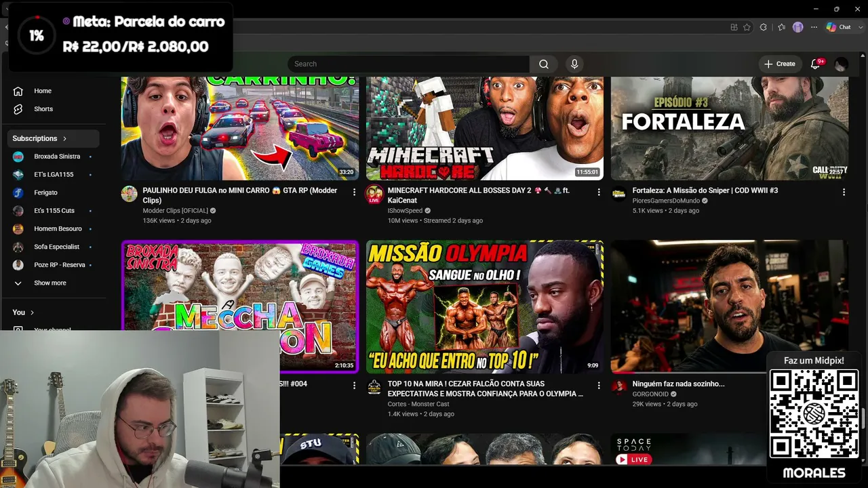Open the Subscriptions section header
The image size is (868, 488).
53,138
